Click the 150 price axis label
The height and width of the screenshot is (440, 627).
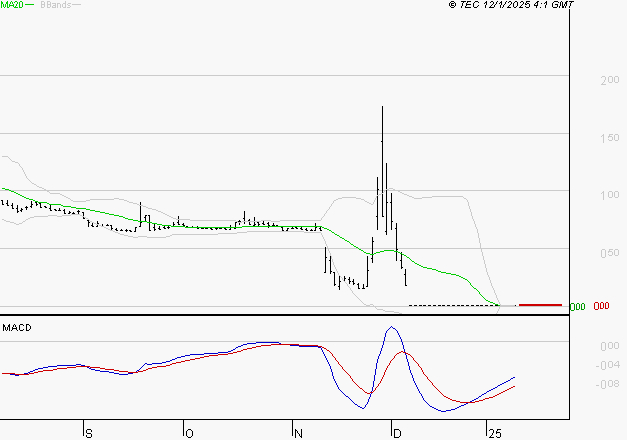pyautogui.click(x=609, y=138)
